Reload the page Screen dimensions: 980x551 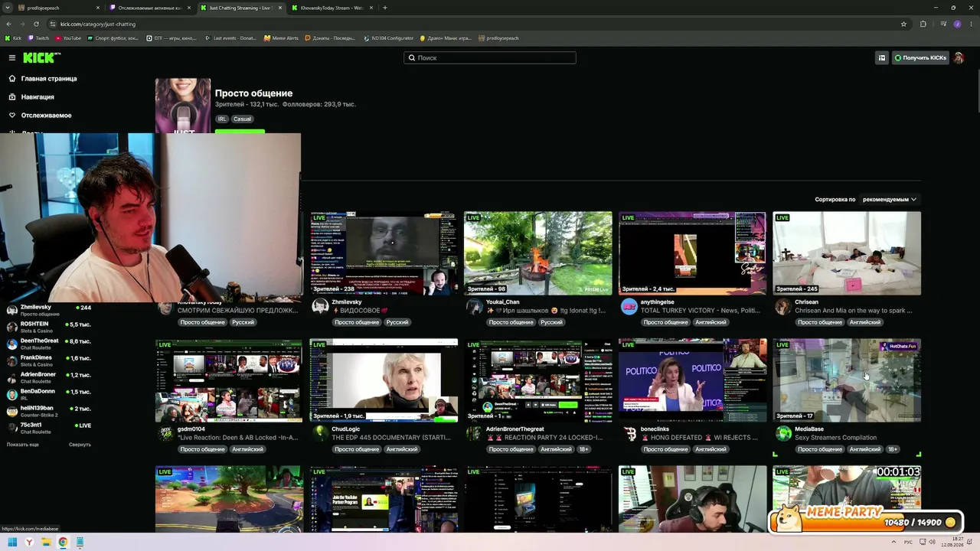pyautogui.click(x=36, y=24)
